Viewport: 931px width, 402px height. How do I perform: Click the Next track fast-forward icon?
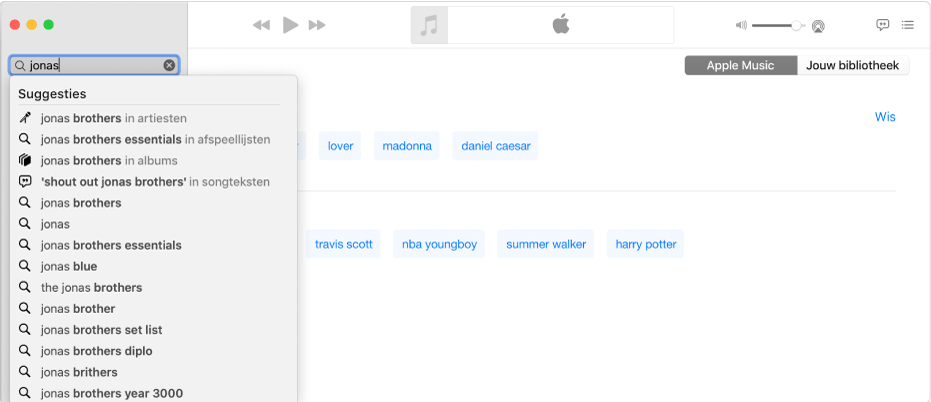coord(317,25)
